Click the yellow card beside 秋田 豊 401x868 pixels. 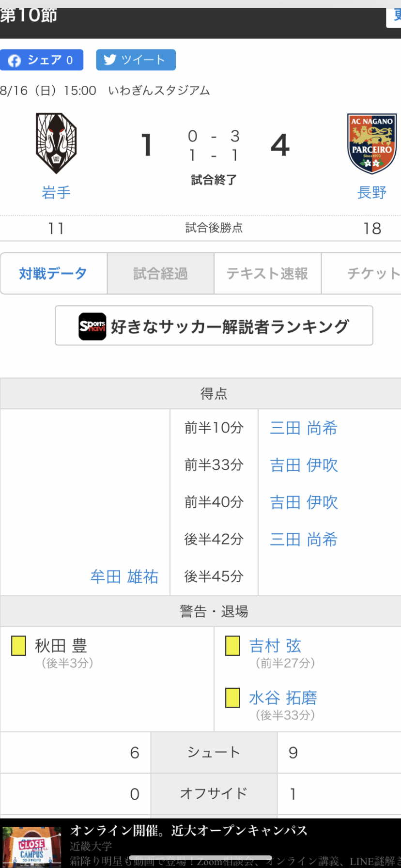[18, 646]
